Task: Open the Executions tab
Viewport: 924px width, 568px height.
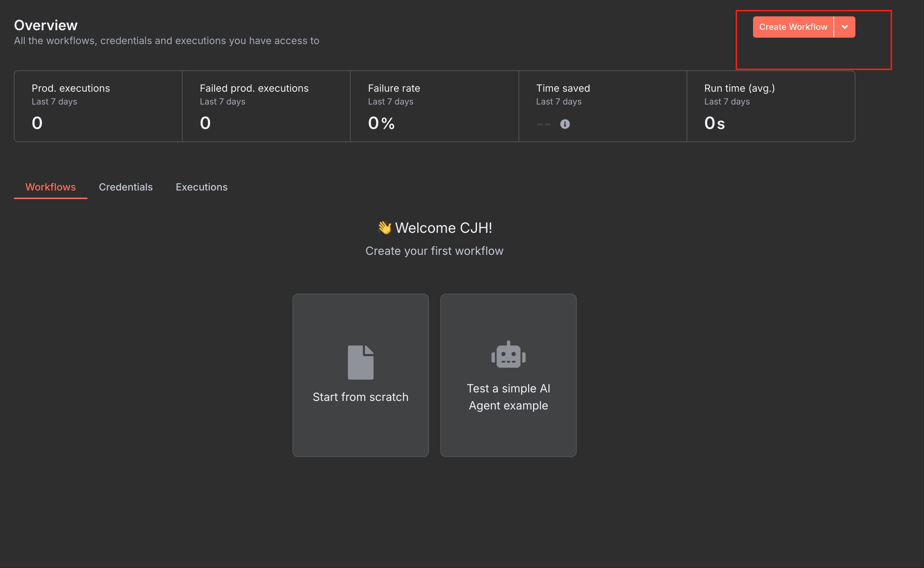Action: (202, 187)
